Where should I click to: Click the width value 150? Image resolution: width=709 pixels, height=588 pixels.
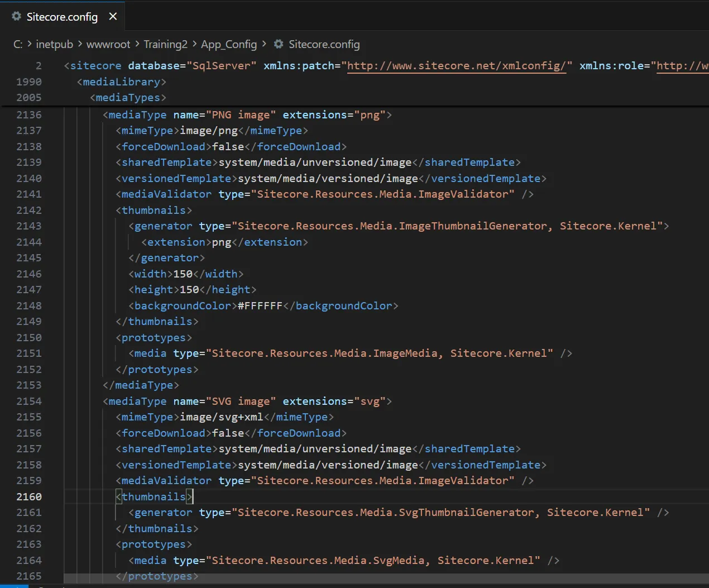coord(183,274)
